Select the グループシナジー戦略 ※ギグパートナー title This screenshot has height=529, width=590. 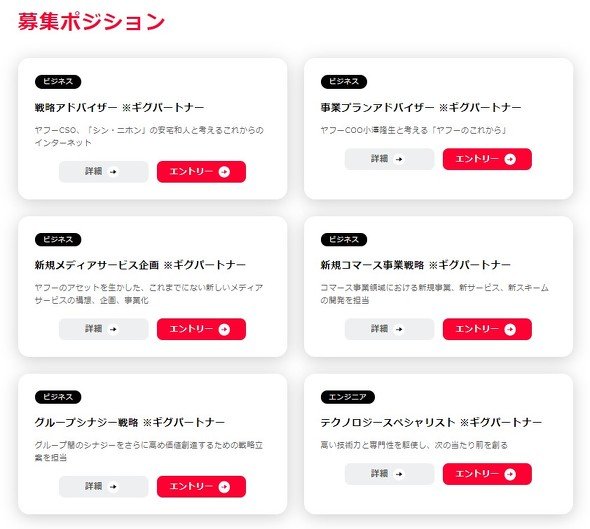130,423
